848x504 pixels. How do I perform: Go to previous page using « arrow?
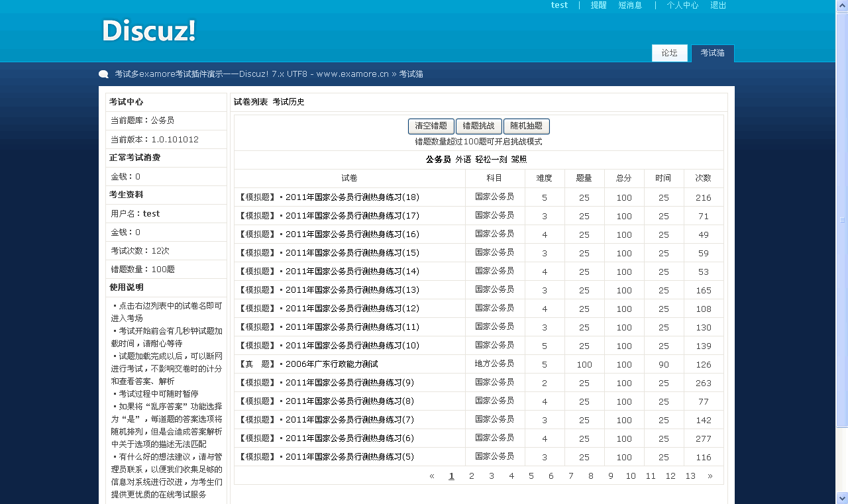432,476
